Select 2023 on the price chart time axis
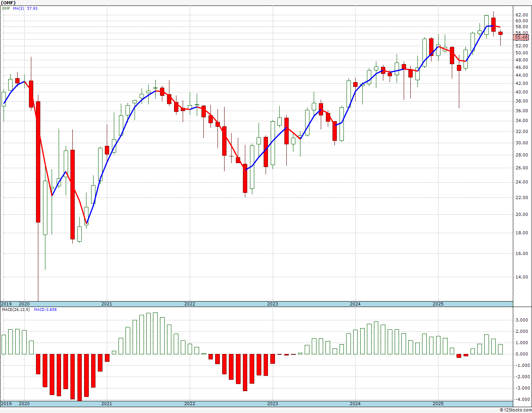The image size is (532, 413). click(x=273, y=304)
